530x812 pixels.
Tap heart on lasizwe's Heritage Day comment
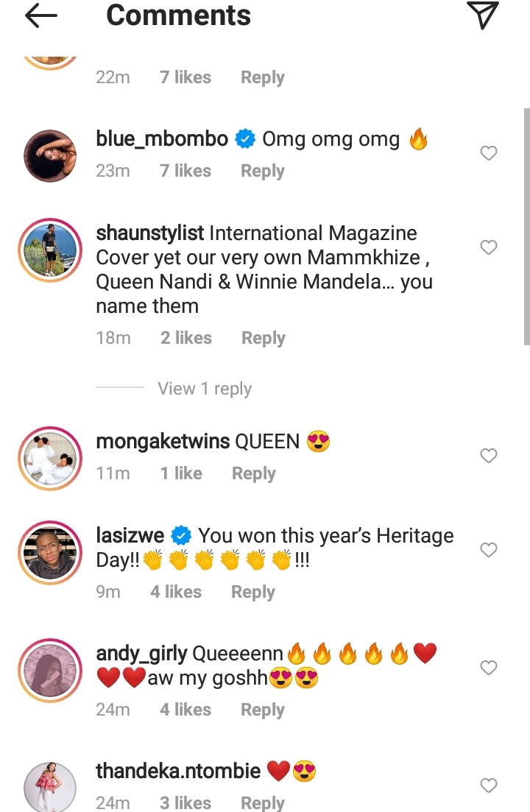pyautogui.click(x=489, y=549)
